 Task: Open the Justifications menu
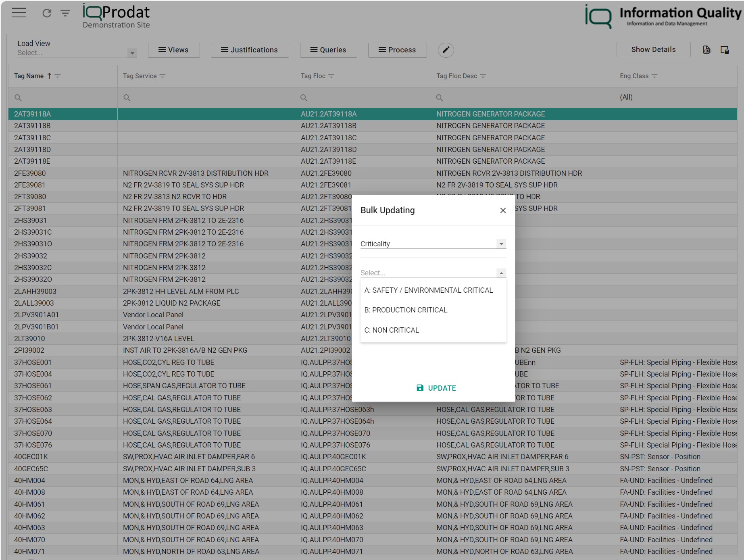[249, 50]
